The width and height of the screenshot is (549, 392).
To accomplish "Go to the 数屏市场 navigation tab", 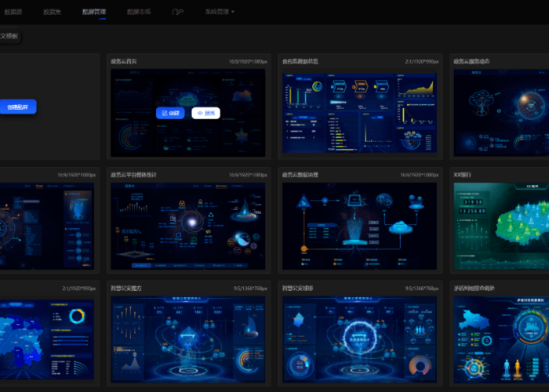I will coord(138,13).
